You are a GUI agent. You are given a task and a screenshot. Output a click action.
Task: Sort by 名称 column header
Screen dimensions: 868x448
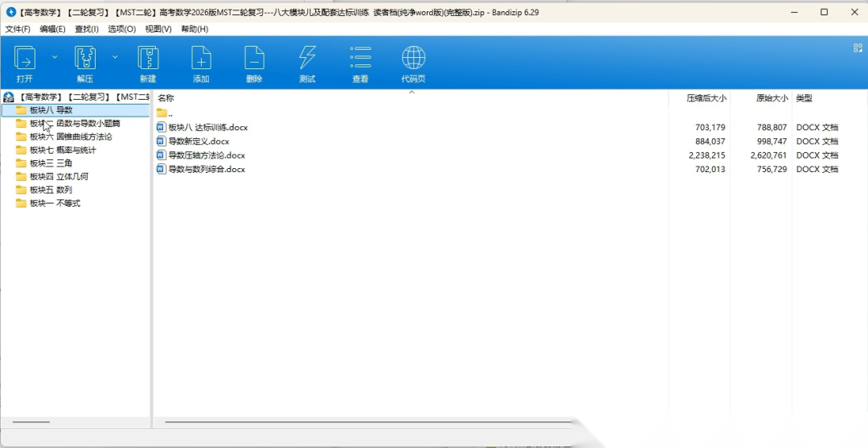coord(166,98)
